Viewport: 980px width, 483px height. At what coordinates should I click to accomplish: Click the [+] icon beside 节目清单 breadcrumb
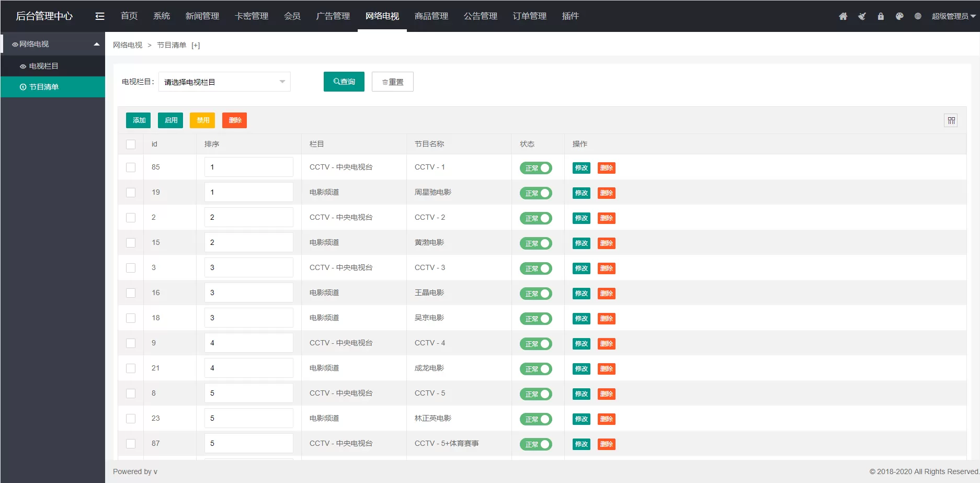coord(196,46)
